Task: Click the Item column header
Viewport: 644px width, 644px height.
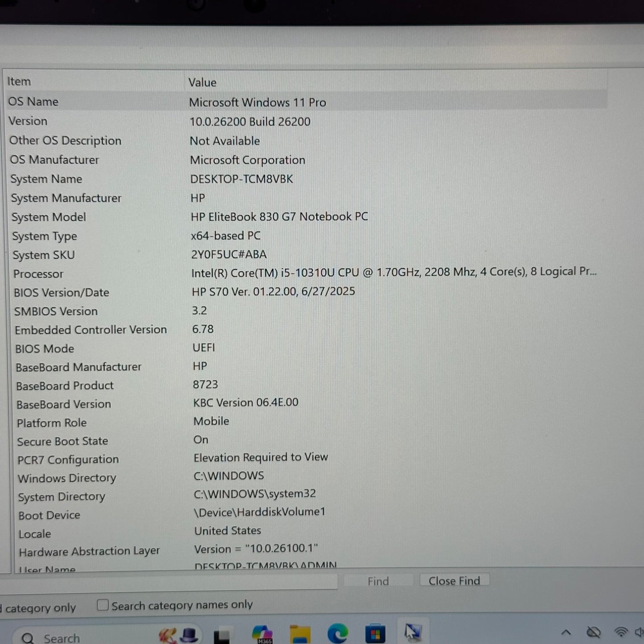Action: [x=19, y=82]
